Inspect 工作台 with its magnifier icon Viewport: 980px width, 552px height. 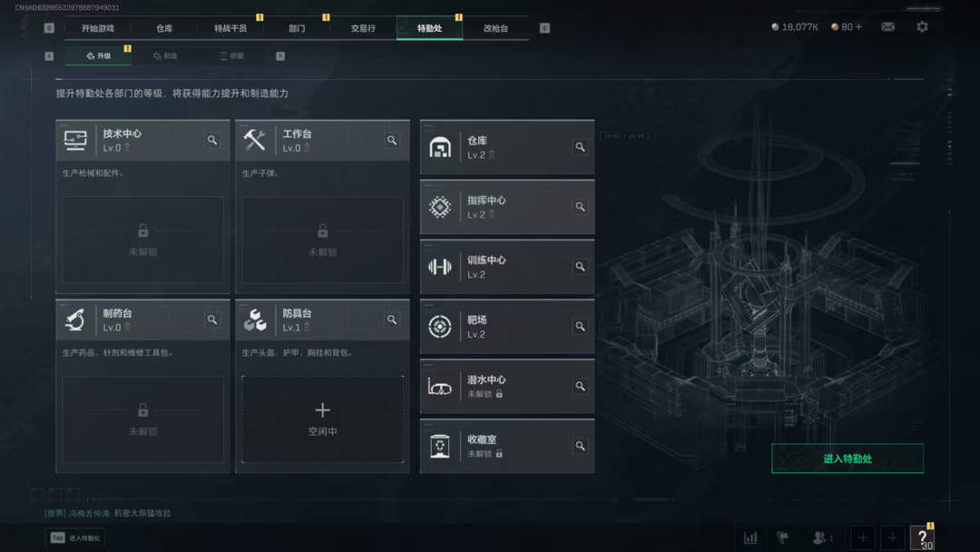392,140
